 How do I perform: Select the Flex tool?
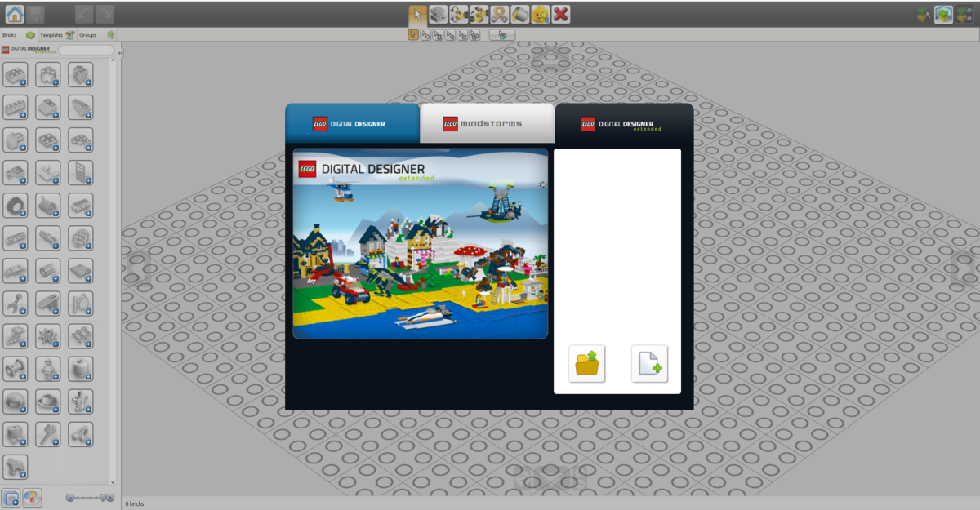tap(500, 14)
